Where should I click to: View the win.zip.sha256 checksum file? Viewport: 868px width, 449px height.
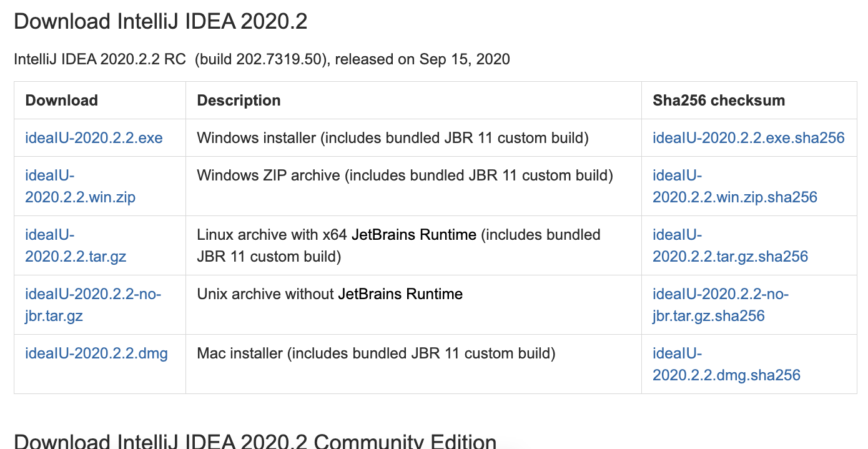[x=735, y=186]
